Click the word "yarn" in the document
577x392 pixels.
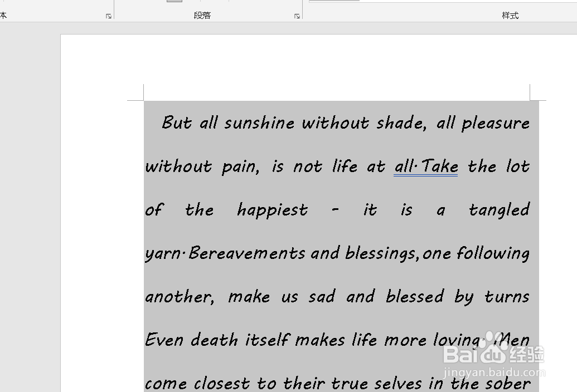(163, 254)
